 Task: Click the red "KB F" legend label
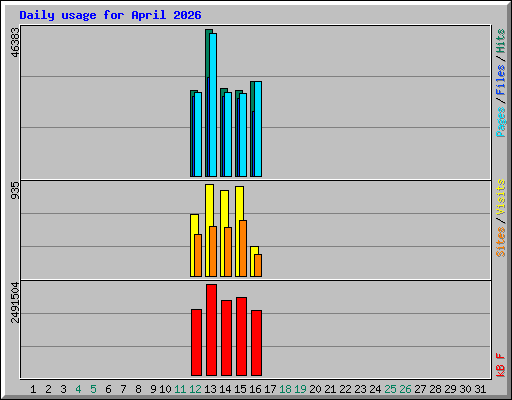501,365
